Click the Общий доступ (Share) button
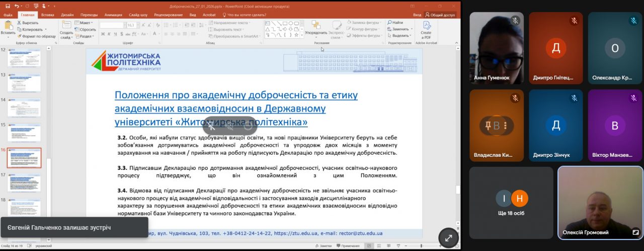This screenshot has width=644, height=251. (441, 15)
